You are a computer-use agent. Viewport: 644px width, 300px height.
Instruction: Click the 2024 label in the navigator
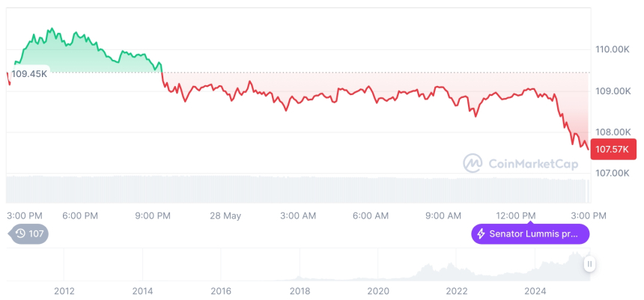pyautogui.click(x=535, y=291)
